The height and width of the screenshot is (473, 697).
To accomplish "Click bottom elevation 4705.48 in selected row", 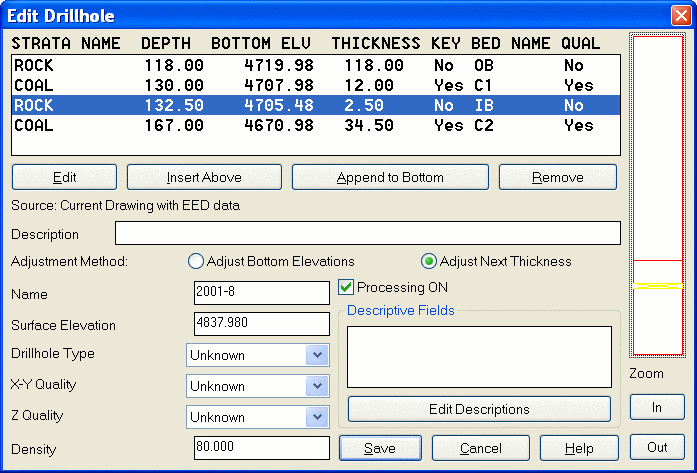I will point(279,105).
